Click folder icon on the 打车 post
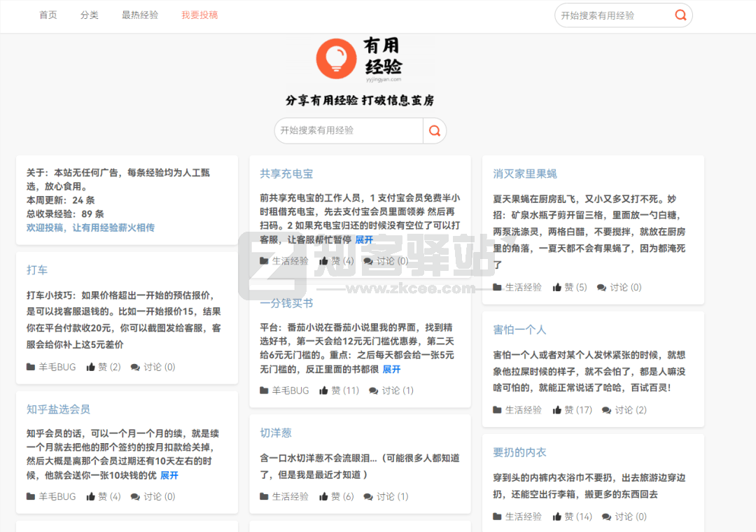 pyautogui.click(x=31, y=367)
